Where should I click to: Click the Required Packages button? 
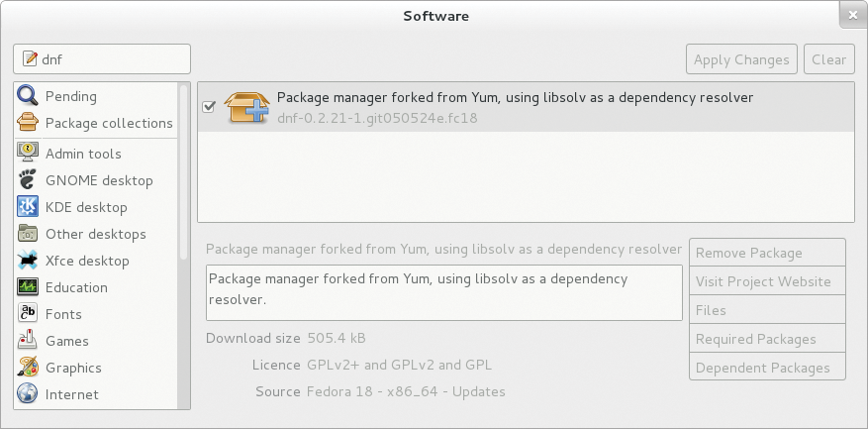(x=767, y=339)
